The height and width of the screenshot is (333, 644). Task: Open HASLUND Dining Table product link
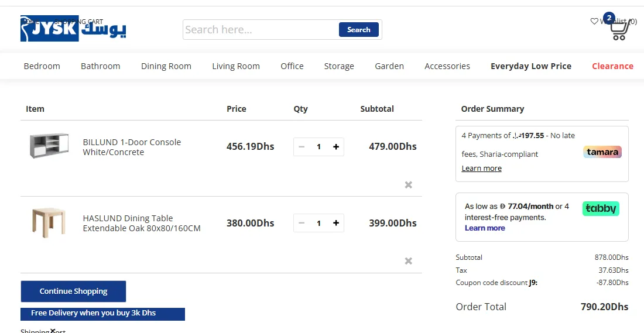[142, 223]
